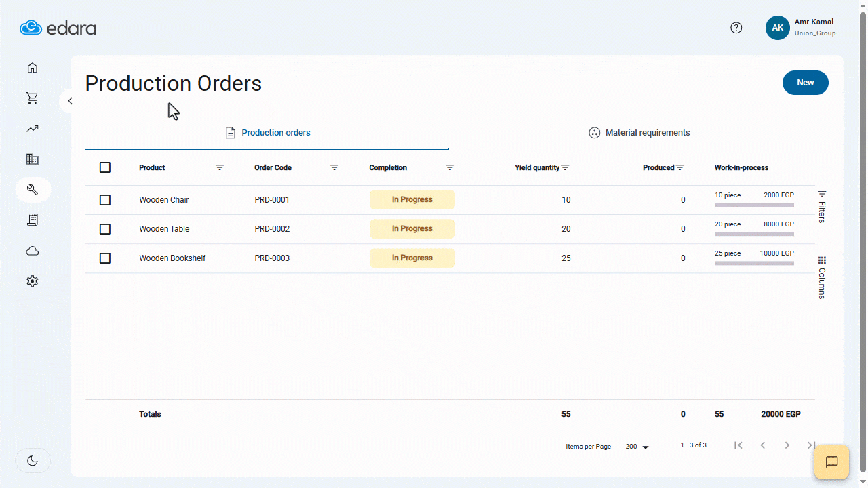Open the shopping cart sidebar icon
This screenshot has width=868, height=488.
tap(32, 98)
